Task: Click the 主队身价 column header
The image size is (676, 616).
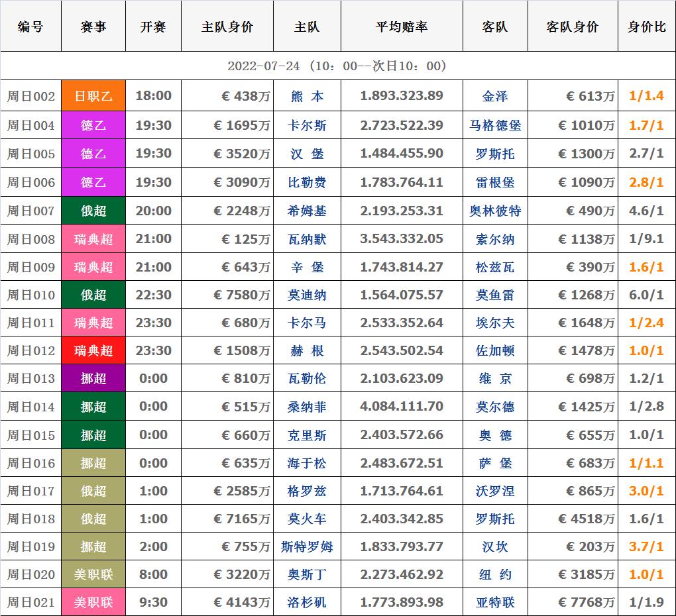Action: coord(227,27)
